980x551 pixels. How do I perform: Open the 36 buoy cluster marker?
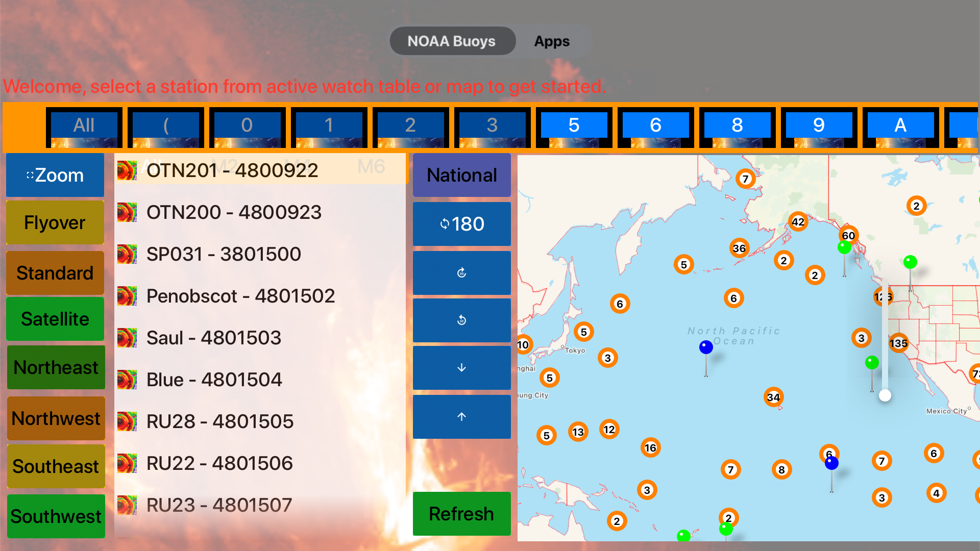point(739,248)
